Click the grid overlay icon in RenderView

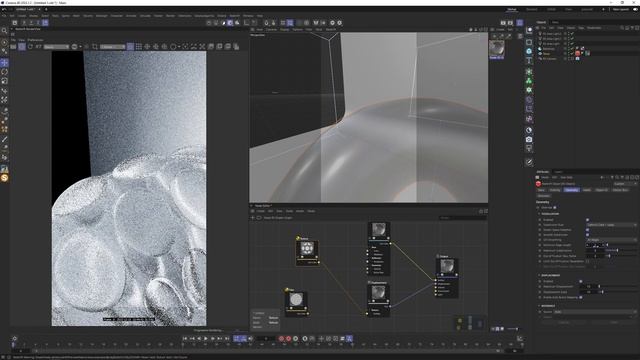tap(139, 47)
